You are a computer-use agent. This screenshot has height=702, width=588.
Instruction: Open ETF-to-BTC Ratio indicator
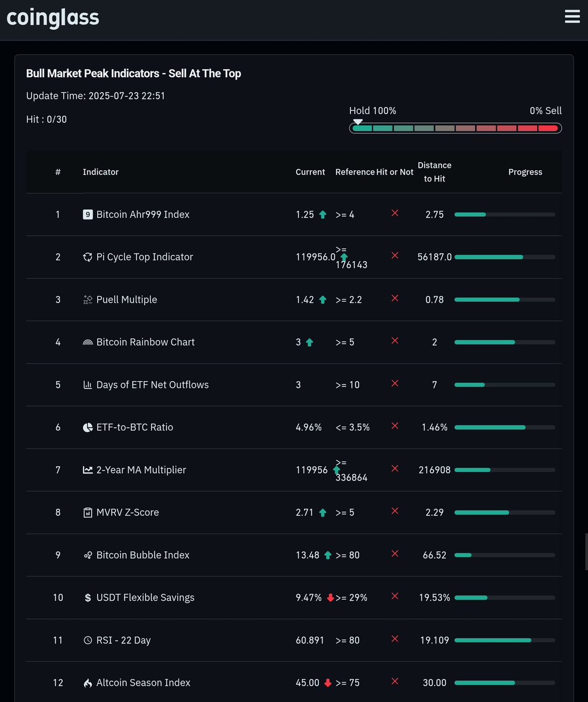[135, 427]
